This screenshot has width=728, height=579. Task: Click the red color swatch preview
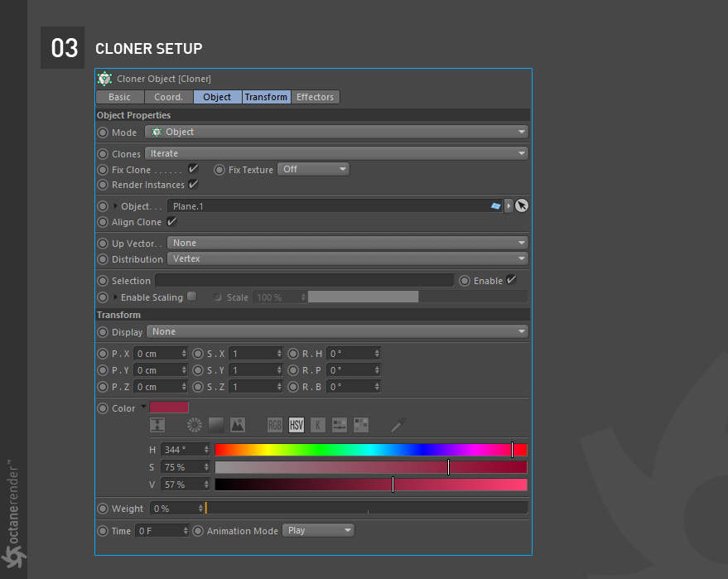coord(169,408)
